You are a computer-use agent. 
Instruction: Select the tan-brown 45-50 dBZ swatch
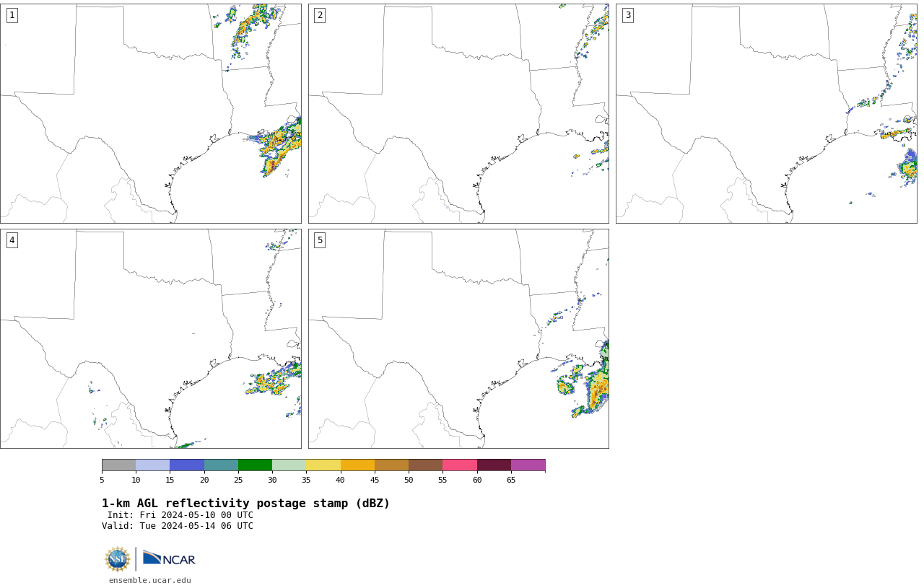pyautogui.click(x=391, y=465)
